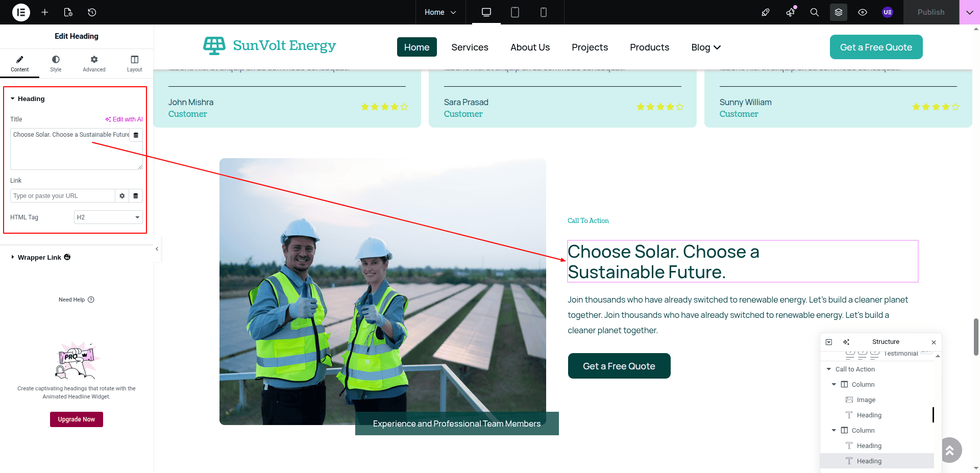The width and height of the screenshot is (980, 473).
Task: Click the What's New megaphone icon
Action: point(791,12)
